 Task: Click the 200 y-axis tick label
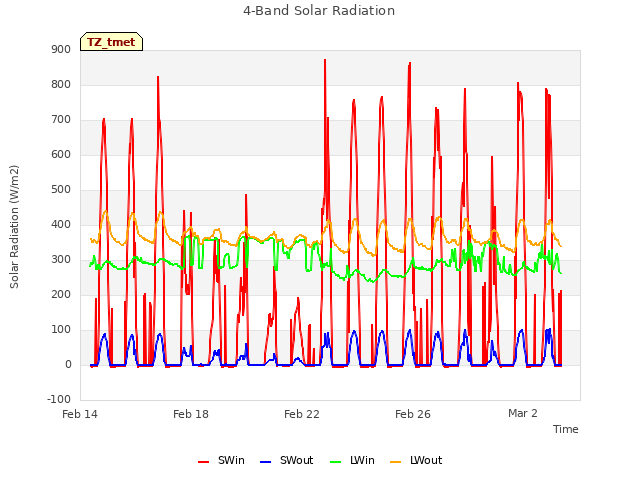tap(61, 294)
